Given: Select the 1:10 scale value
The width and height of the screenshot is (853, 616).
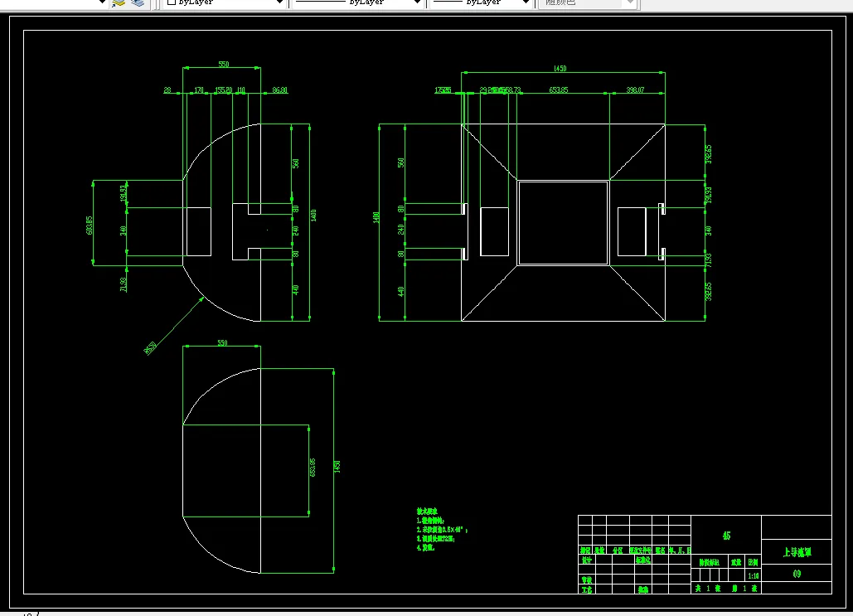Looking at the screenshot, I should [x=754, y=575].
